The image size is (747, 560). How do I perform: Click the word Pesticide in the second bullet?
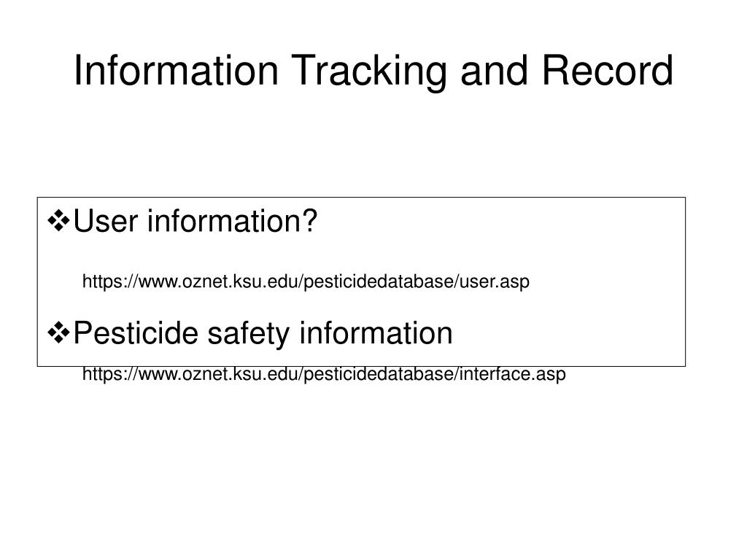point(136,332)
